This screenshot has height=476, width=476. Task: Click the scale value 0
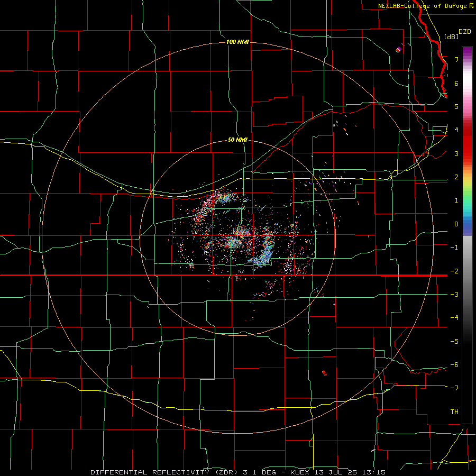coord(456,224)
